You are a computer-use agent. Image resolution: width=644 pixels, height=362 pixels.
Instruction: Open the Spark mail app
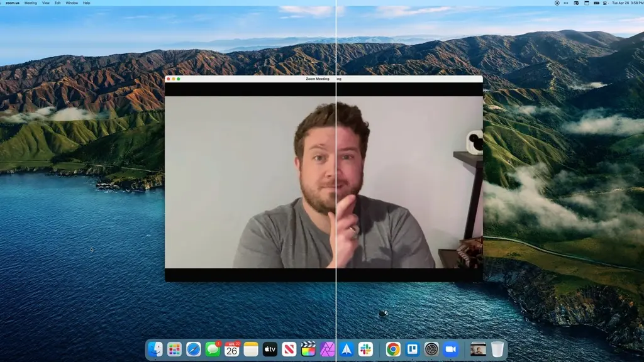pyautogui.click(x=347, y=349)
